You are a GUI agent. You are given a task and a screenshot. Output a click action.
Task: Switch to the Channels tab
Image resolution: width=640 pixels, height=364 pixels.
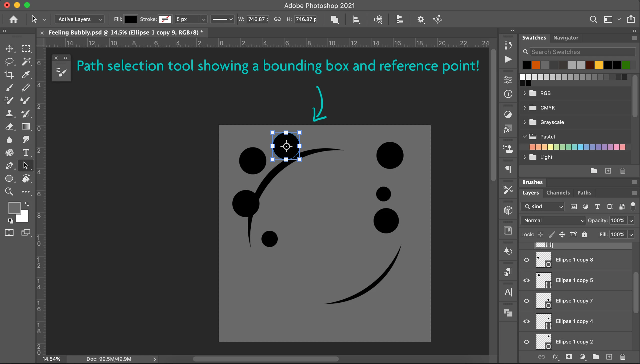[x=558, y=193]
